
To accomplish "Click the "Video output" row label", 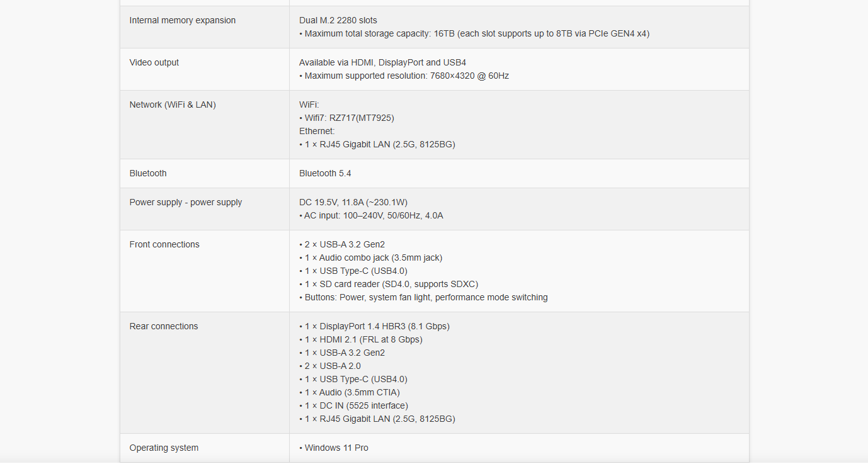I will click(154, 62).
